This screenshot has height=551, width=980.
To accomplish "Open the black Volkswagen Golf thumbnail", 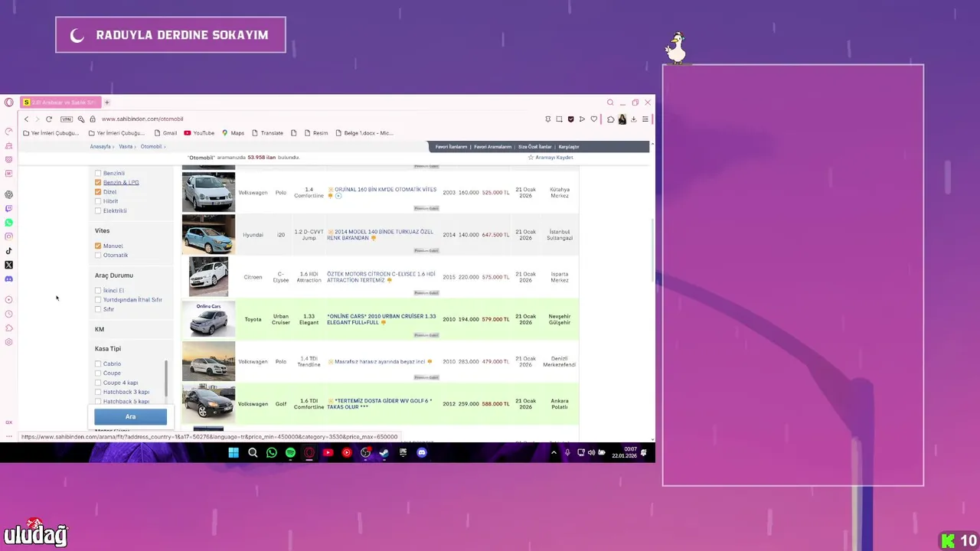I will tap(208, 403).
